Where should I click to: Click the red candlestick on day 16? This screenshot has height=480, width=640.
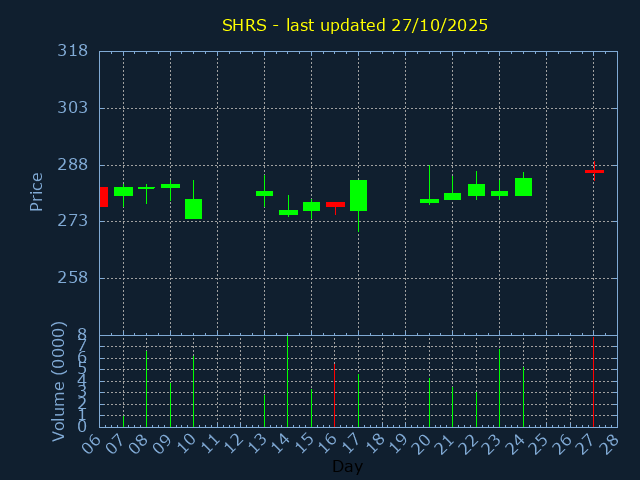335,204
